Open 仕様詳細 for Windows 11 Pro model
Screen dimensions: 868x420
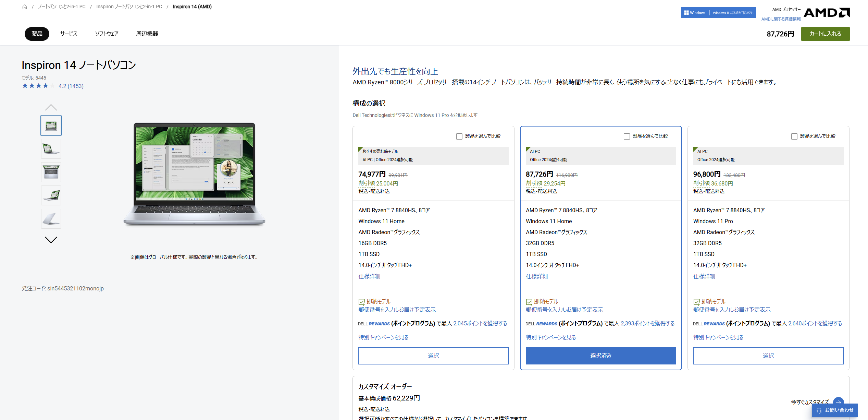[704, 276]
